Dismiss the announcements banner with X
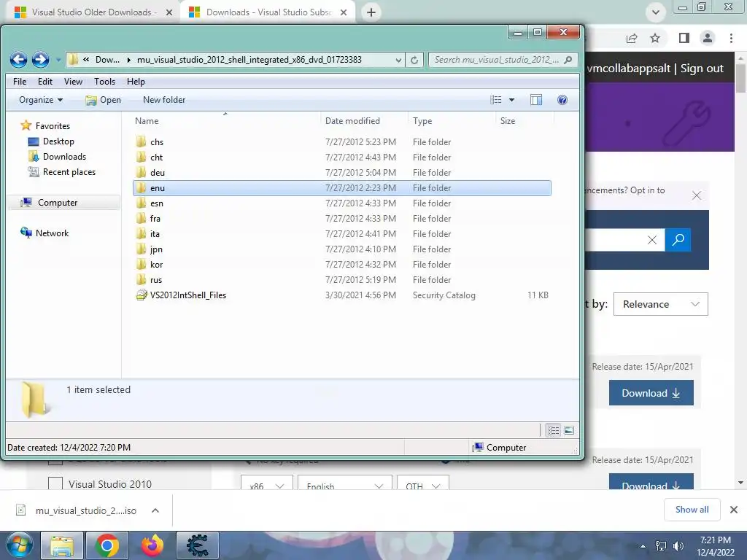Viewport: 747px width, 560px height. point(697,195)
